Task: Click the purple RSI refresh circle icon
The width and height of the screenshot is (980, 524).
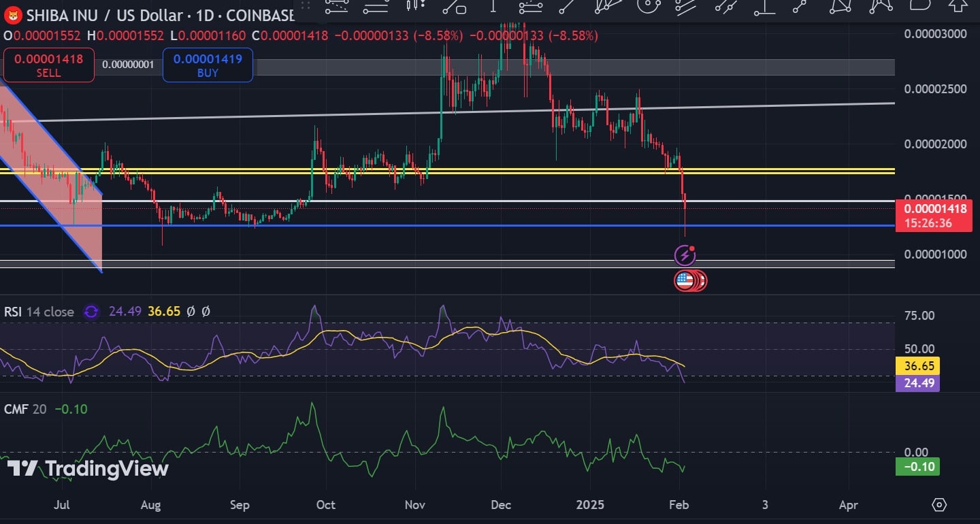Action: tap(91, 312)
